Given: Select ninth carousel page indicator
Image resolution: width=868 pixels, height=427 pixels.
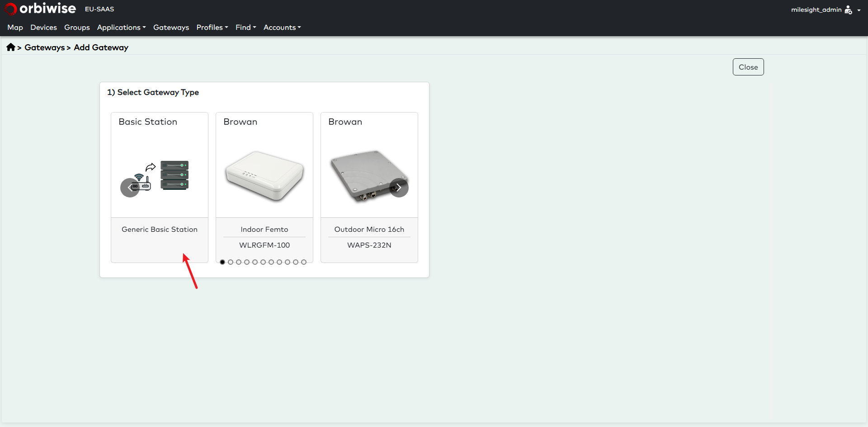Looking at the screenshot, I should [288, 262].
